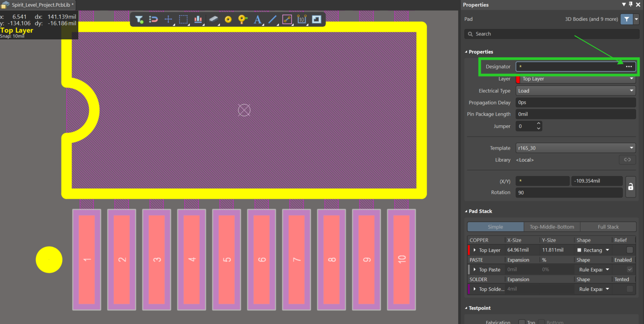Switch to the Top-Middle-Bottom pad stack tab
The width and height of the screenshot is (644, 324).
point(552,227)
